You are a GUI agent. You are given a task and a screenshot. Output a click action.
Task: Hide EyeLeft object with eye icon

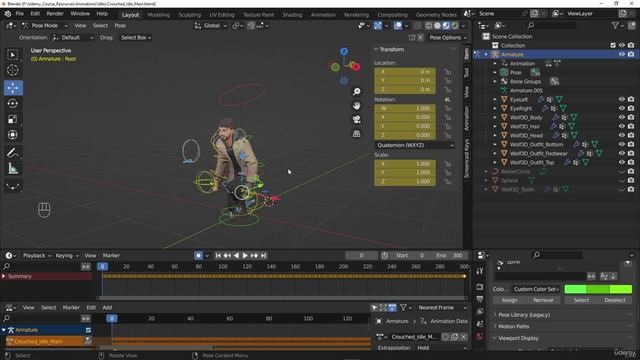point(622,99)
